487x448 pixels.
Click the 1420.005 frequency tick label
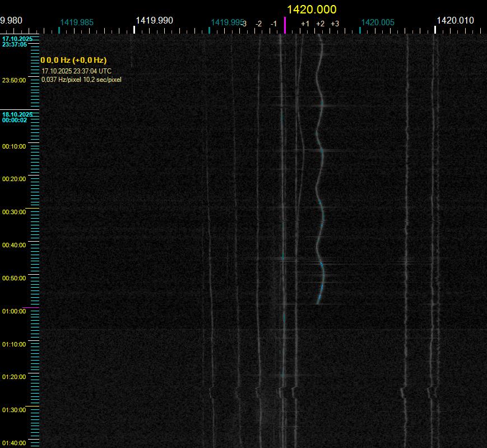(x=378, y=23)
